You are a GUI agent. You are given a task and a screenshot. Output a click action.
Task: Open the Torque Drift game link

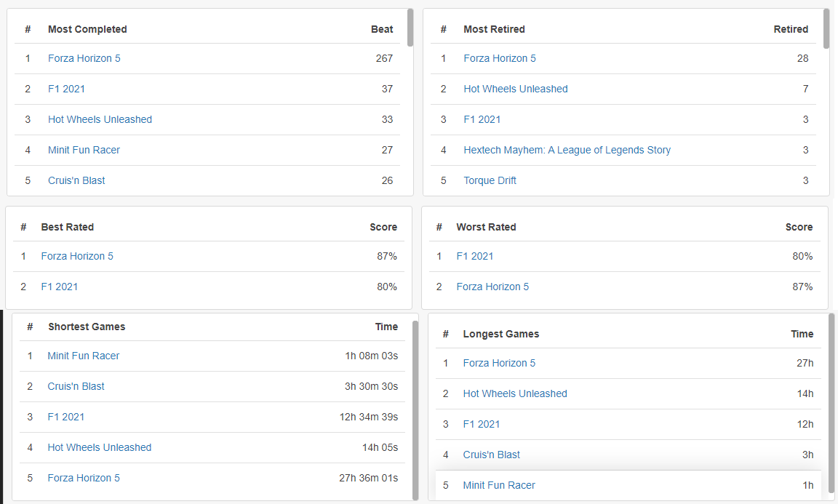click(490, 180)
